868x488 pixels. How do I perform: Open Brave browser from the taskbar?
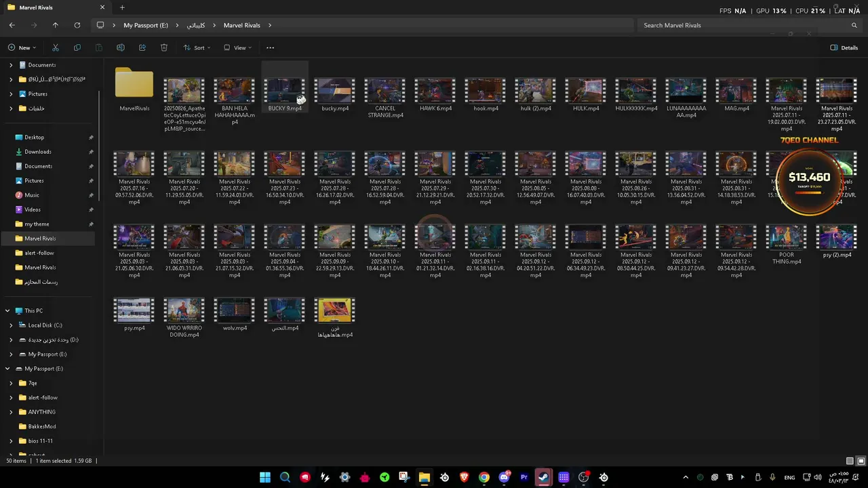click(x=464, y=477)
